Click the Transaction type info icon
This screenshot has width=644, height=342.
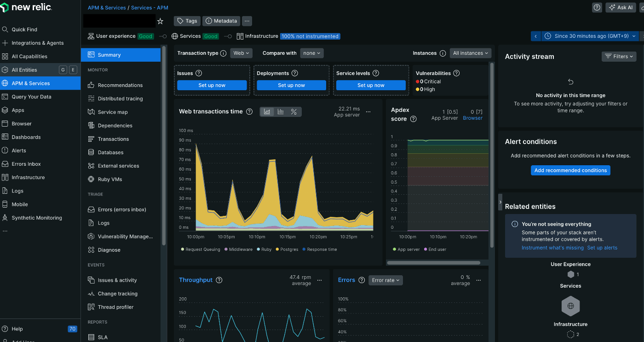coord(223,53)
